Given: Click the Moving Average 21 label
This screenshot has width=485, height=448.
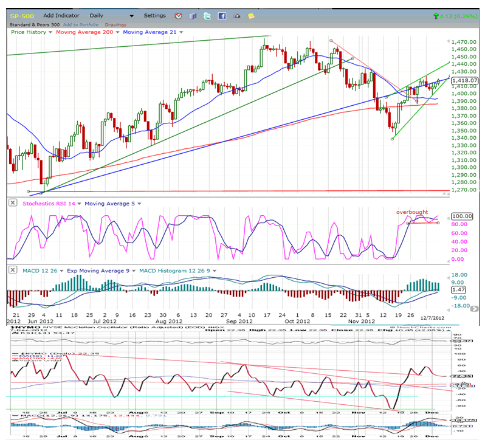Looking at the screenshot, I should point(150,32).
